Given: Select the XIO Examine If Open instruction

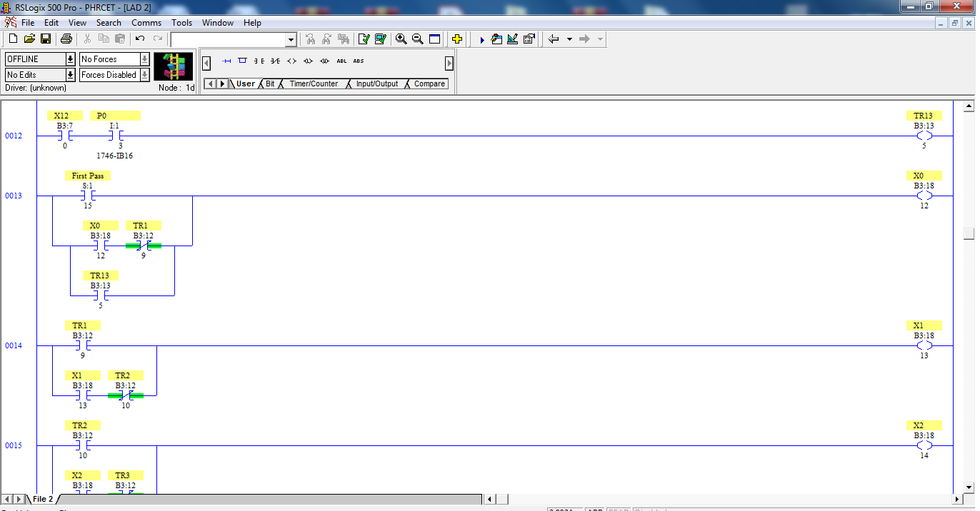Looking at the screenshot, I should 275,61.
